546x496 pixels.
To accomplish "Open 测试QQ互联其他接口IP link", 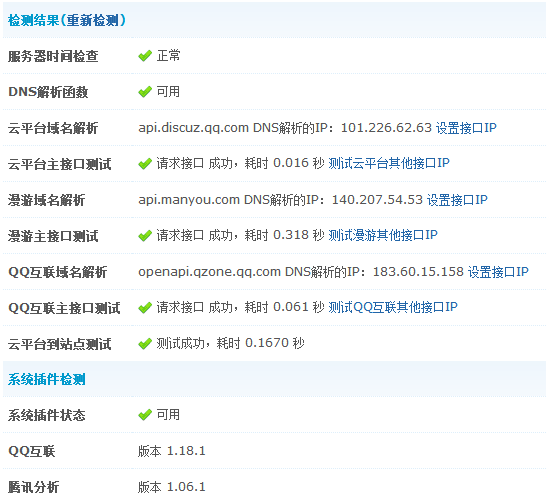I will [393, 307].
